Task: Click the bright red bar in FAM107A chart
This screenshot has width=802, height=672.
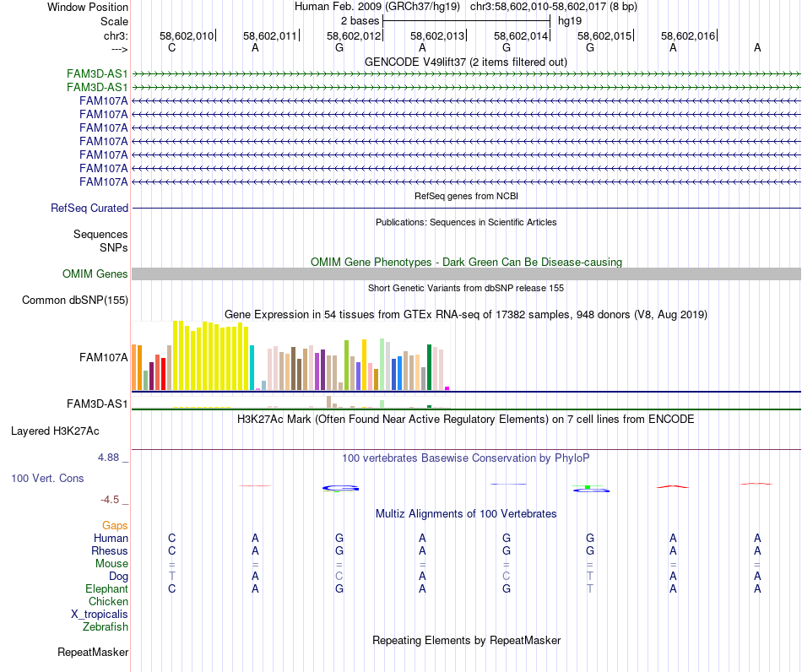Action: (x=163, y=374)
